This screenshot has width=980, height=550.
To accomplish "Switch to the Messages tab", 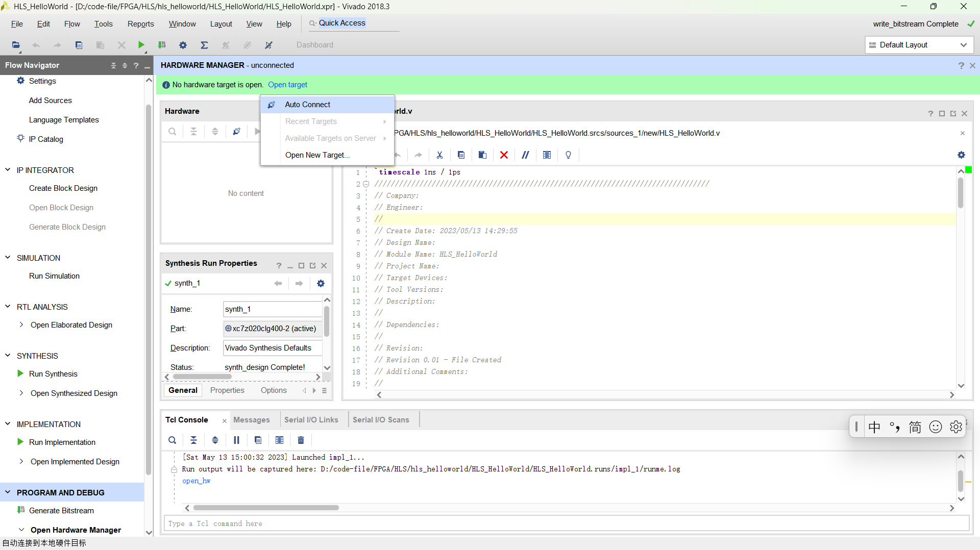I will 252,420.
